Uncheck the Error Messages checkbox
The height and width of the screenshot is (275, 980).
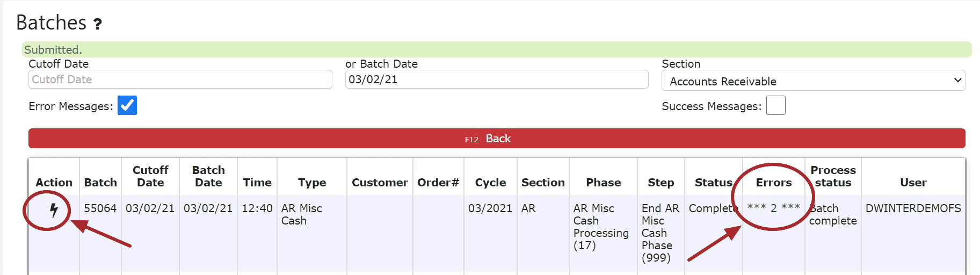[x=127, y=105]
